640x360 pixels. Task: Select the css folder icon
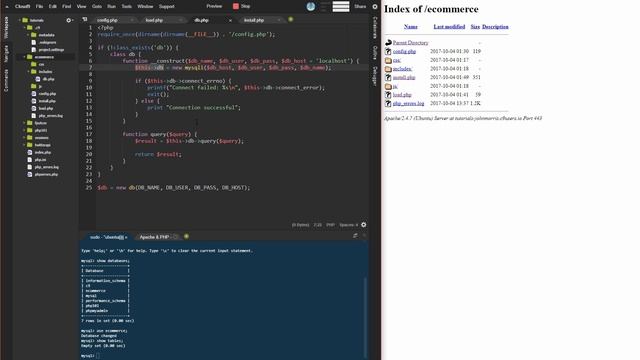(34, 64)
